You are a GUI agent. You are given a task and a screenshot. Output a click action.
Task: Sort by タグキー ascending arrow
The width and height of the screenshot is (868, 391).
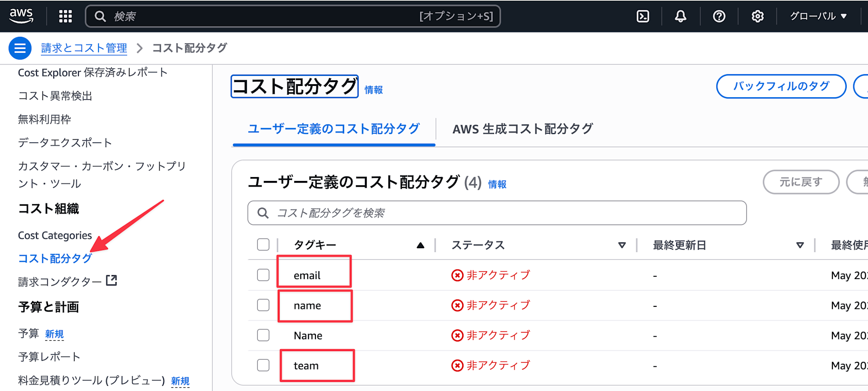click(420, 245)
